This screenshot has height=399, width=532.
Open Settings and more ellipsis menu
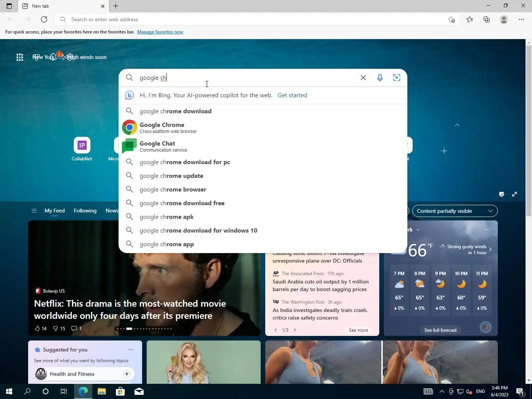521,19
